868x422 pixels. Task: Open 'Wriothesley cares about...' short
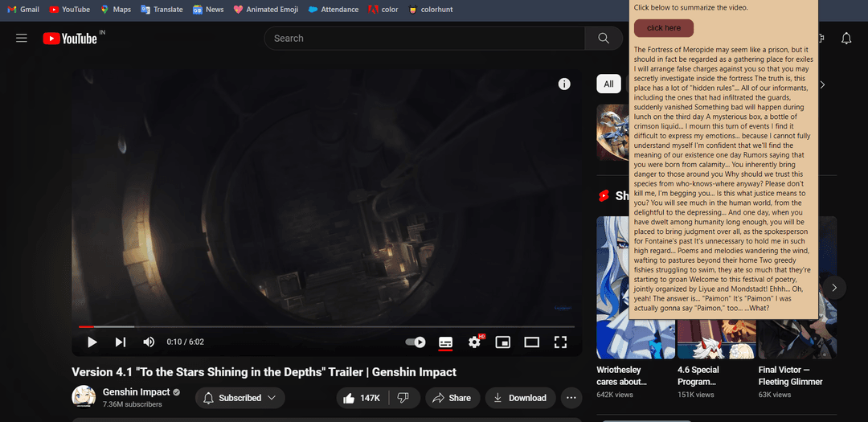point(621,375)
